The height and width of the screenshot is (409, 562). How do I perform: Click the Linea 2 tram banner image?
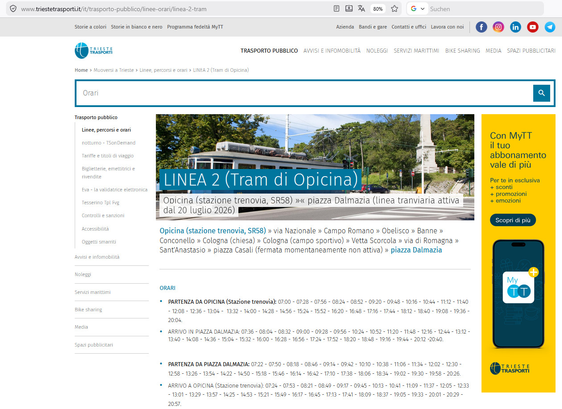[315, 167]
